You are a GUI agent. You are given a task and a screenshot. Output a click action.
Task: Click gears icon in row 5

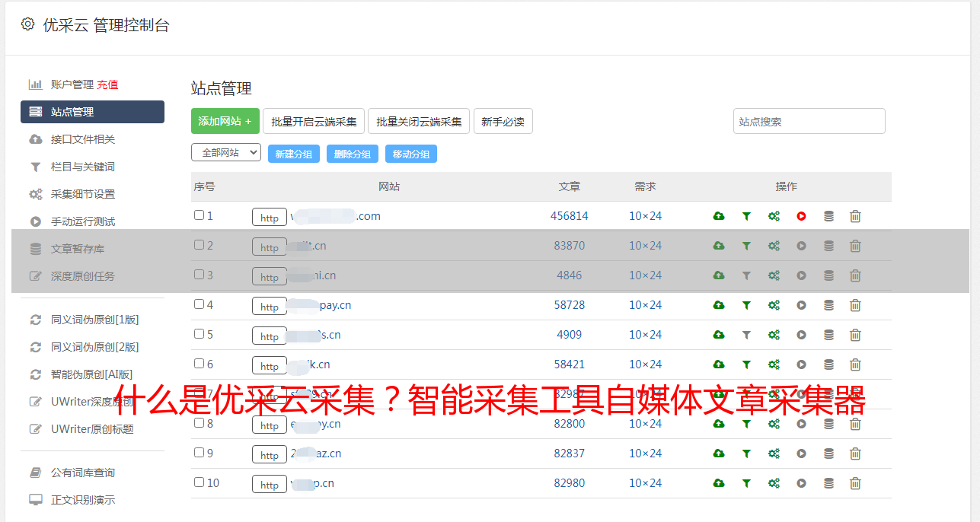pyautogui.click(x=774, y=335)
